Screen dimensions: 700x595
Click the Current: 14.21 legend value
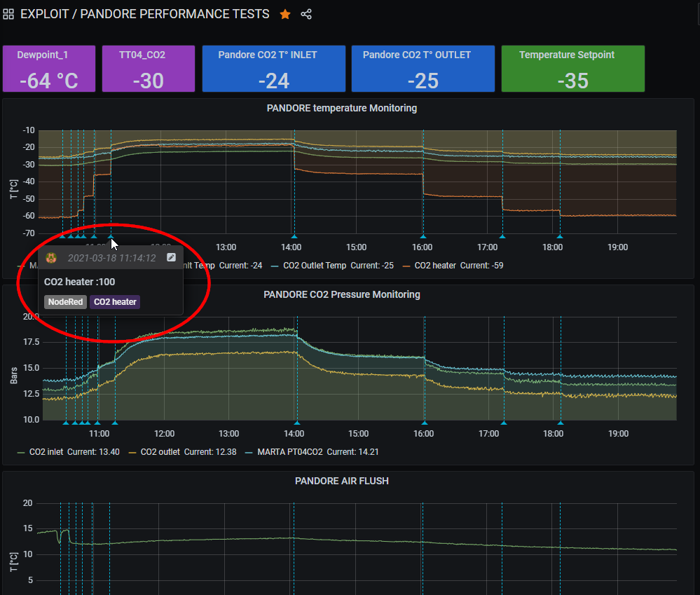point(352,452)
